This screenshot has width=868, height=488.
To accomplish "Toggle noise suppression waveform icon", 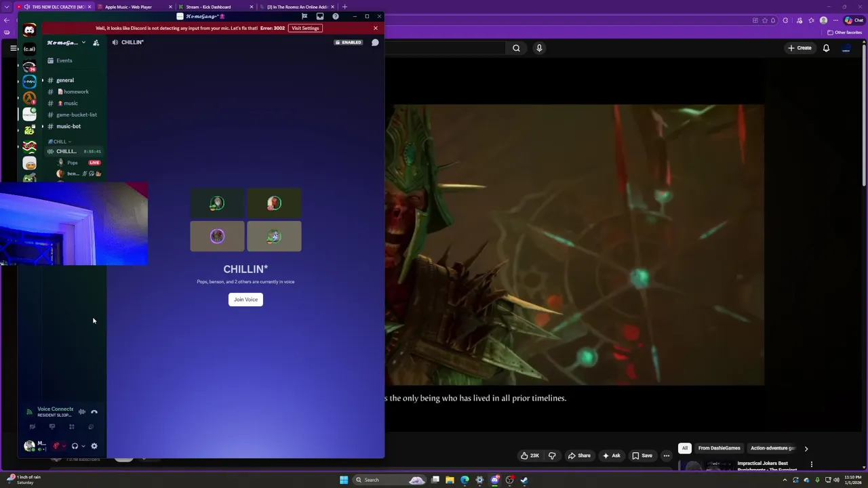I will tap(81, 412).
